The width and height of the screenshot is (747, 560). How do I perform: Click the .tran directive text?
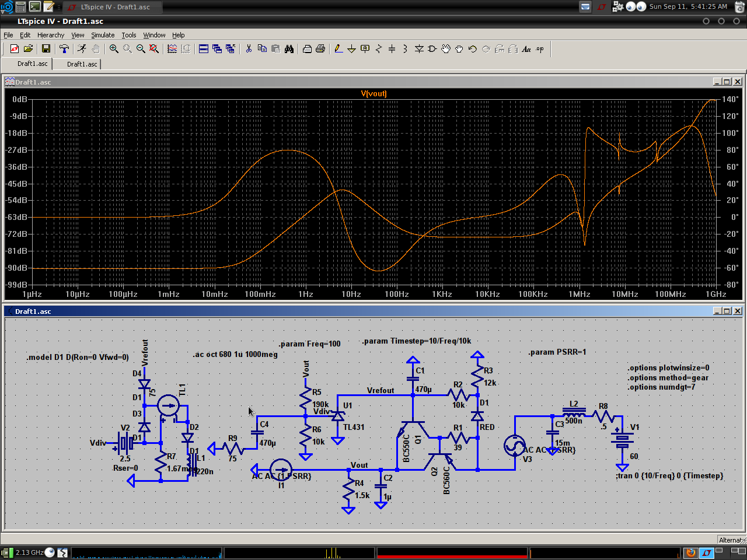(669, 475)
